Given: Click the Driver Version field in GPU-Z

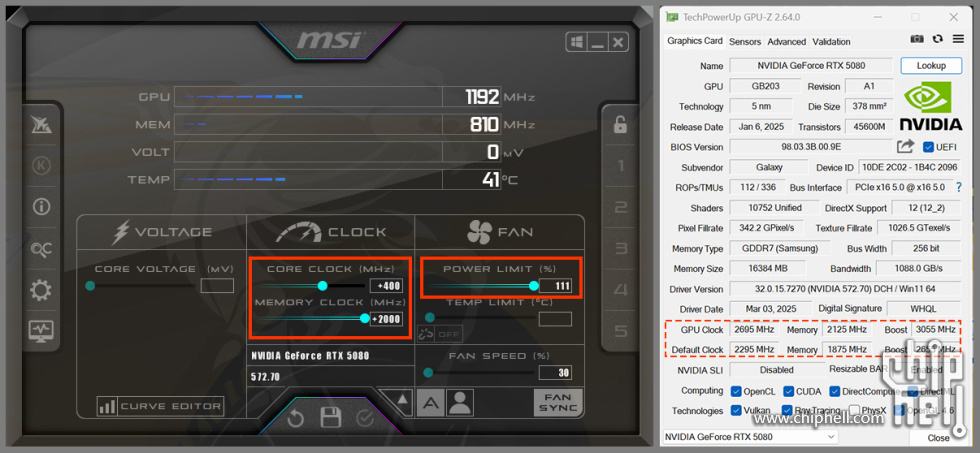Looking at the screenshot, I should point(845,289).
